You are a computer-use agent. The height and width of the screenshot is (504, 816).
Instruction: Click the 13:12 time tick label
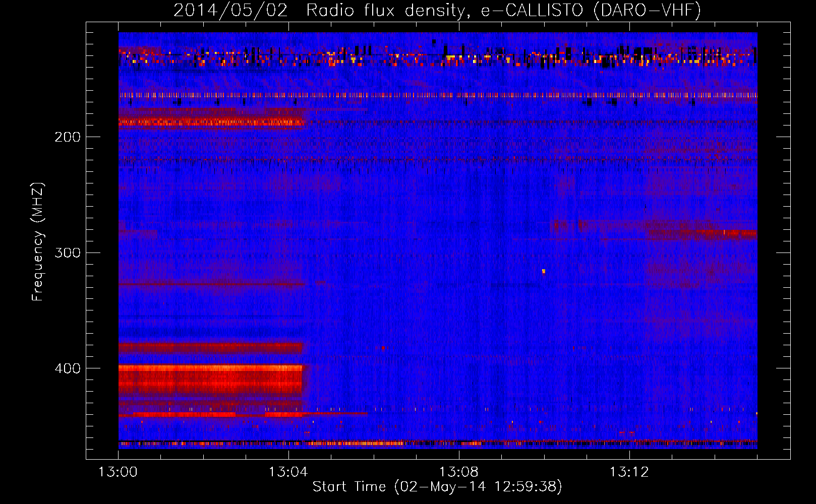[x=629, y=472]
